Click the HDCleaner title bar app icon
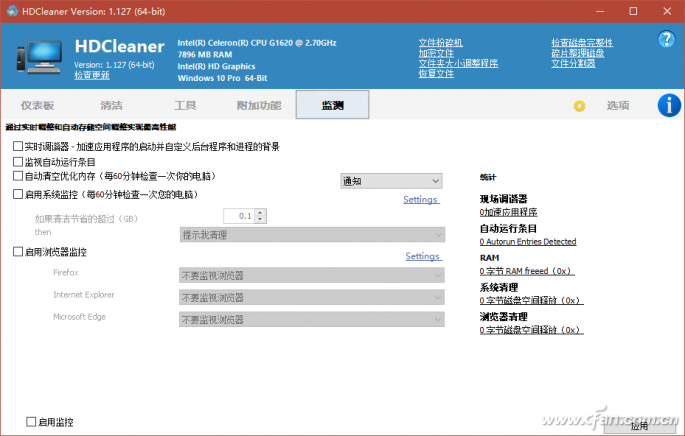685x436 pixels. 11,10
